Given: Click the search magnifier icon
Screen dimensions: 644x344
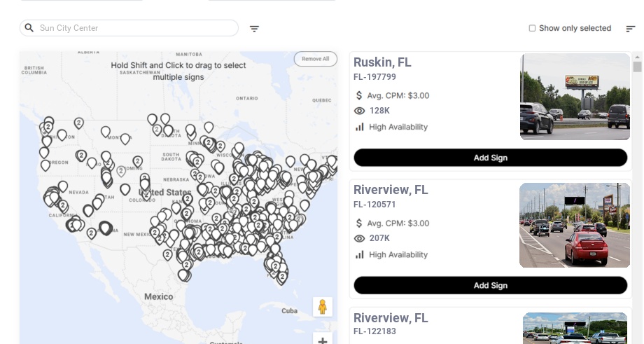Looking at the screenshot, I should [x=29, y=28].
